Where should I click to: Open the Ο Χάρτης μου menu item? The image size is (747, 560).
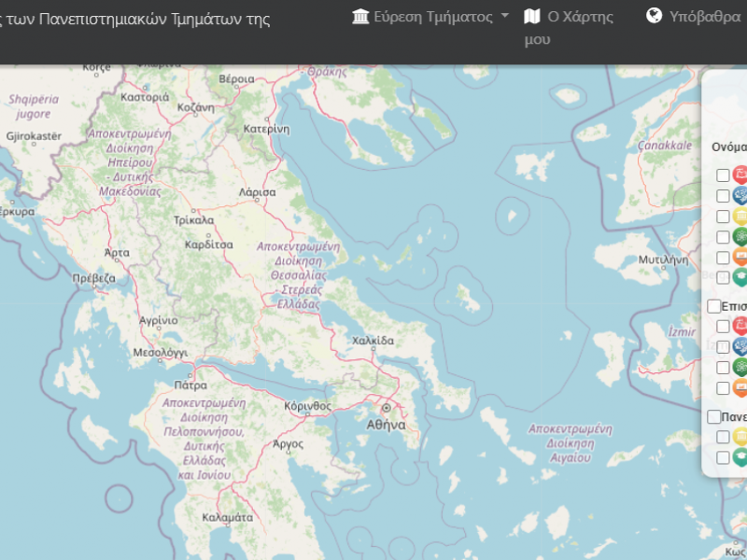click(580, 17)
